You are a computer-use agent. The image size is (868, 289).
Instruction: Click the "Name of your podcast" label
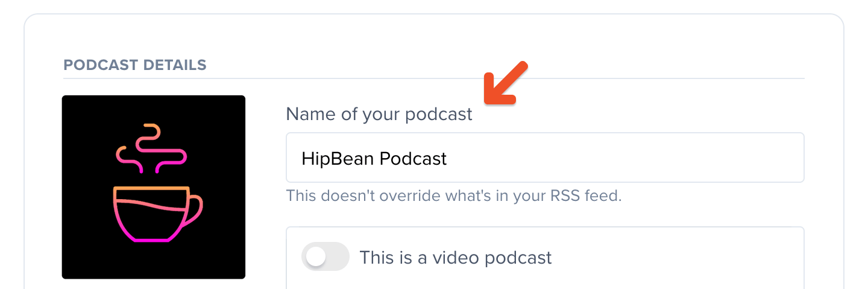coord(379,114)
